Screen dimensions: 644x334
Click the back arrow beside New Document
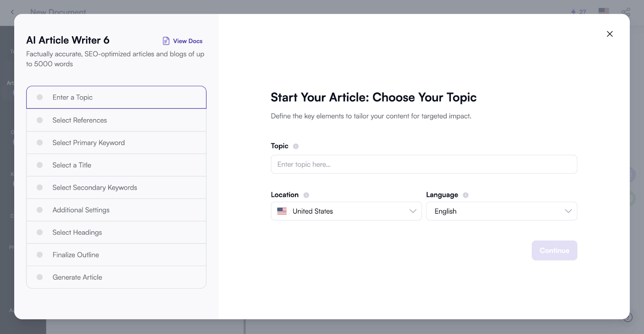click(12, 12)
